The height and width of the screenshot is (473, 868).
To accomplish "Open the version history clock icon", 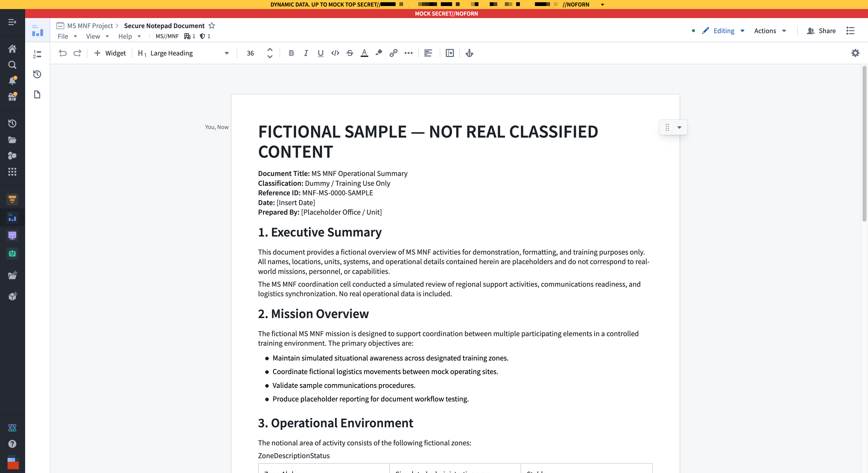I will pos(37,74).
